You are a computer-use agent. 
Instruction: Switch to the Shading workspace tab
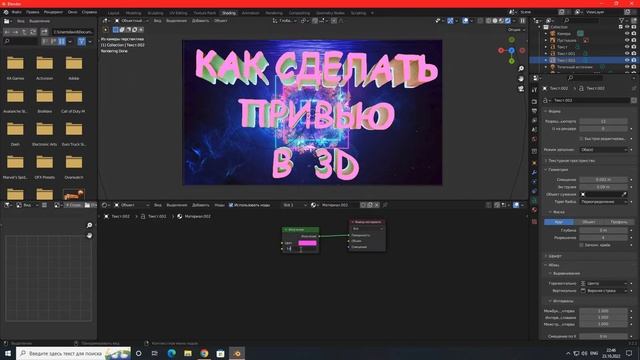(229, 13)
